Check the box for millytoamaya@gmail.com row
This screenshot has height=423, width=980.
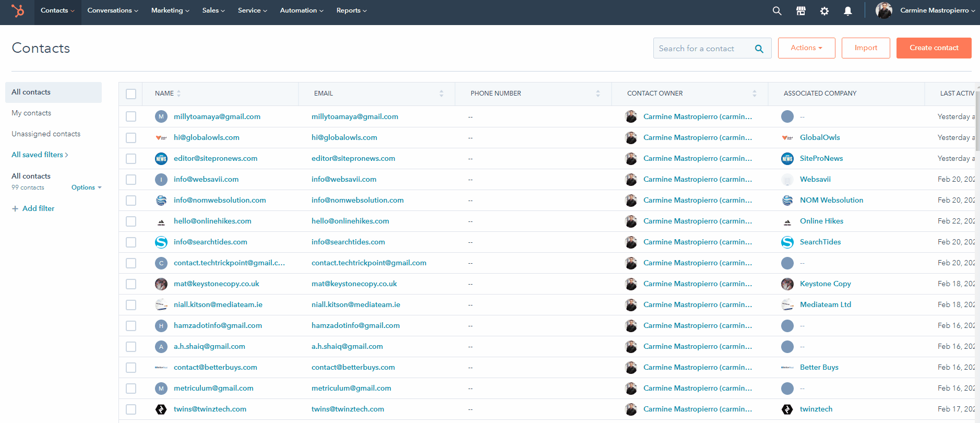(x=131, y=116)
